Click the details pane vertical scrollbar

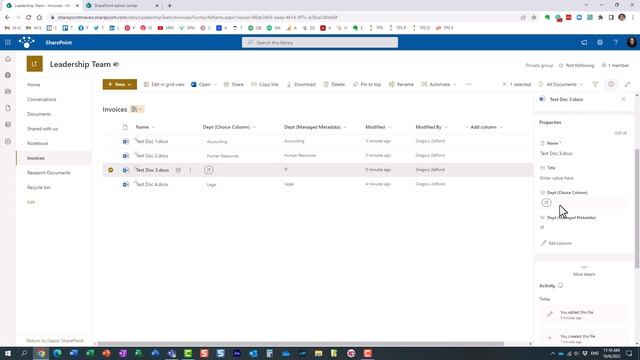click(x=637, y=208)
